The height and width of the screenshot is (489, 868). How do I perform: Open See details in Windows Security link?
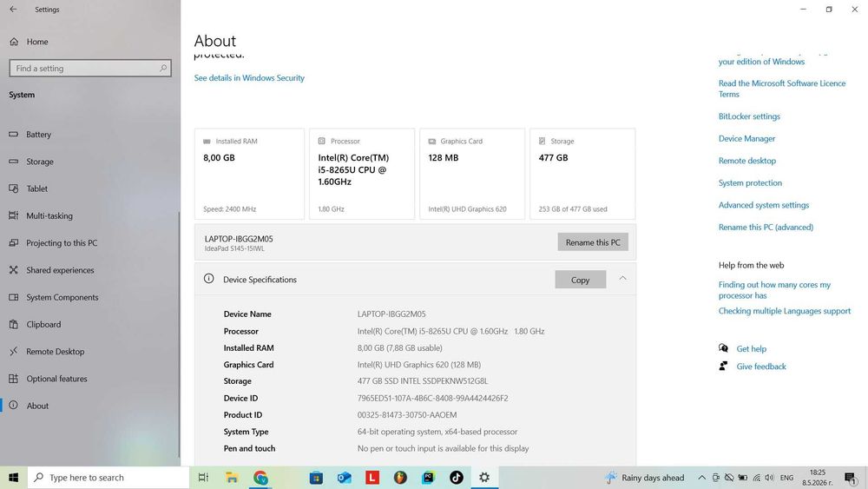click(249, 78)
